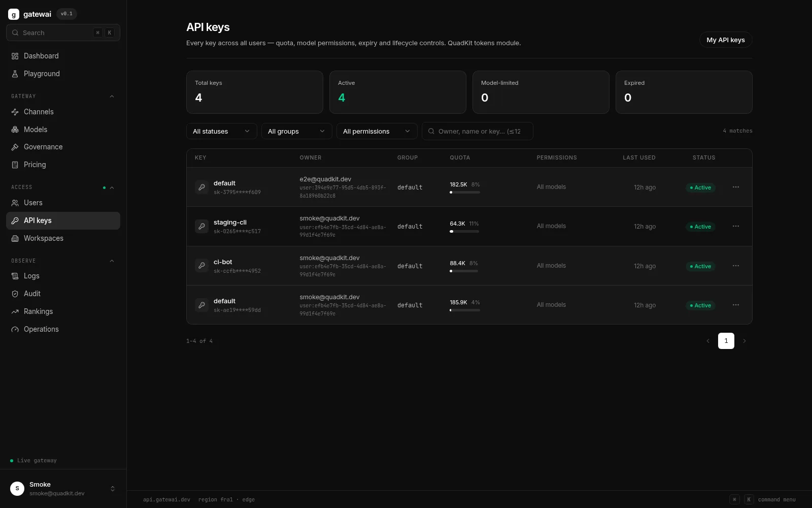The height and width of the screenshot is (508, 812).
Task: Open the actions menu for the ci-bot key
Action: [x=736, y=266]
